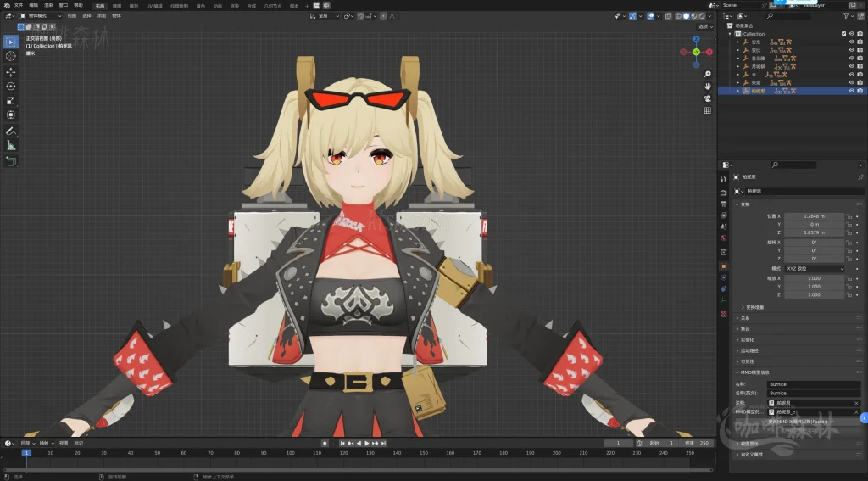
Task: Select the 月城柳 object in outliner
Action: click(x=758, y=66)
